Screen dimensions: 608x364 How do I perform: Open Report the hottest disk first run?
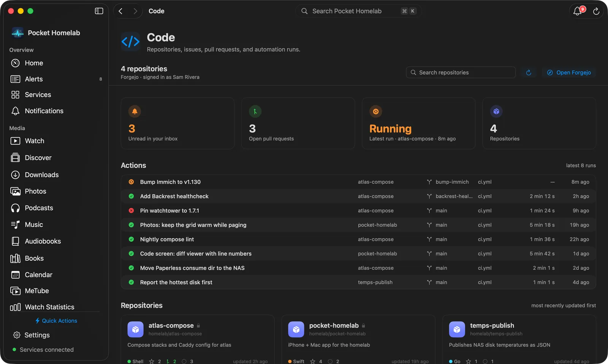pyautogui.click(x=358, y=282)
